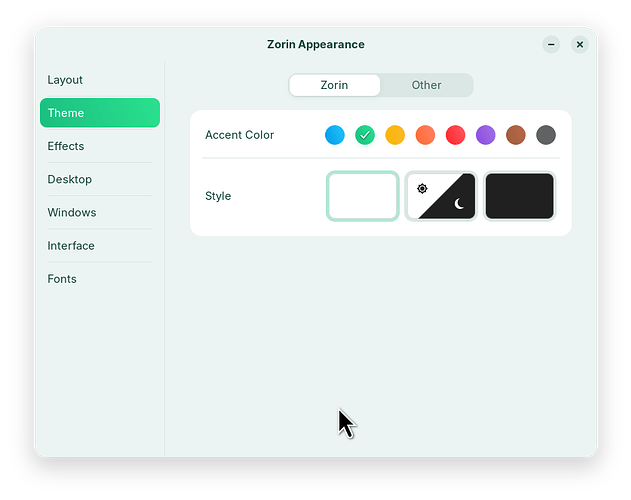Switch to the Zorin theme tab
The height and width of the screenshot is (500, 631).
(x=334, y=85)
